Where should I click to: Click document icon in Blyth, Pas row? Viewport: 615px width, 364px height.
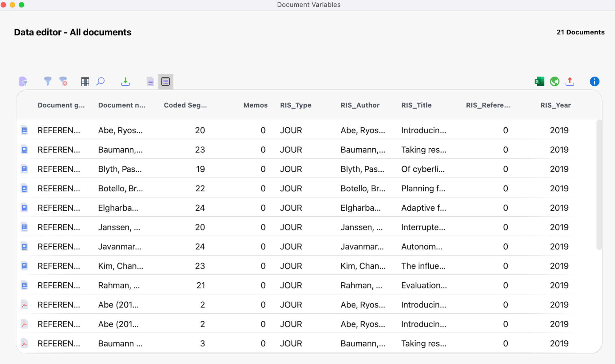(x=24, y=169)
